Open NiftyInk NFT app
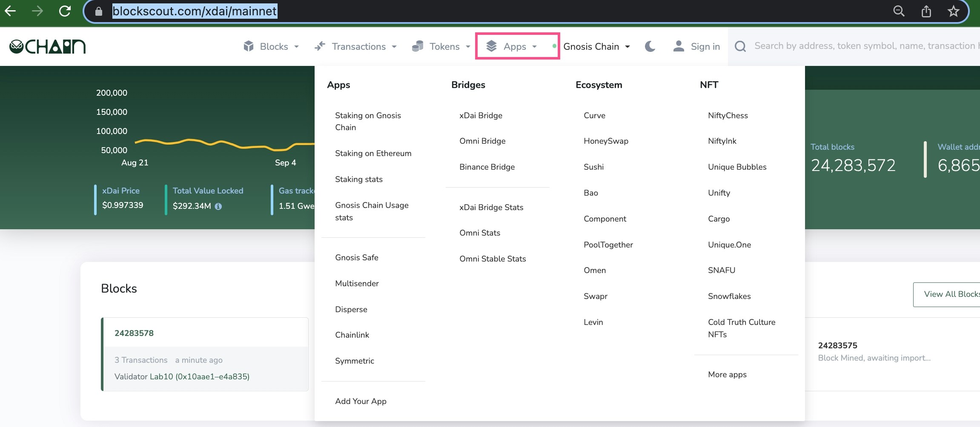 tap(722, 141)
